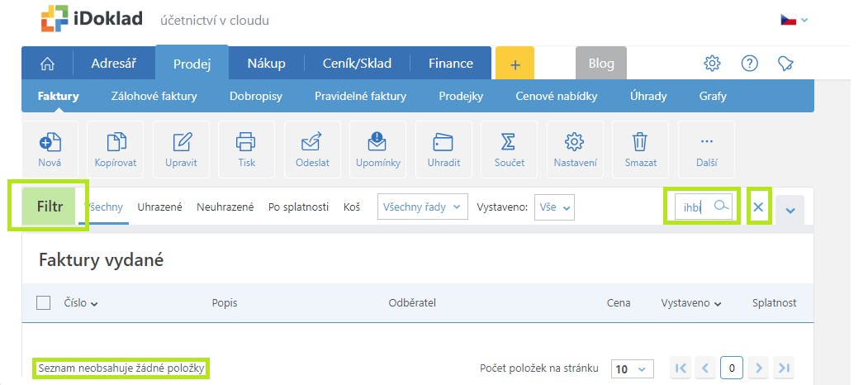This screenshot has width=868, height=385.
Task: Change items per page dropdown showing 10
Action: click(632, 369)
